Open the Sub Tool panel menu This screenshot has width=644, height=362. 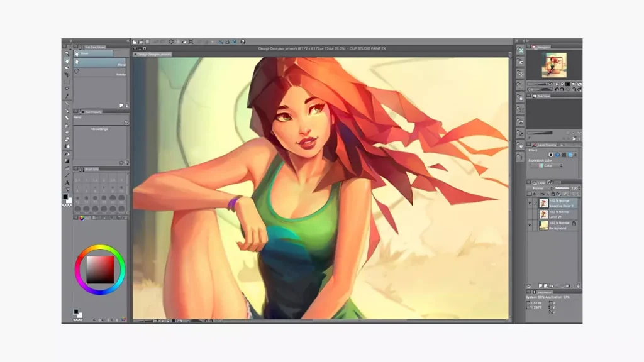click(x=75, y=47)
